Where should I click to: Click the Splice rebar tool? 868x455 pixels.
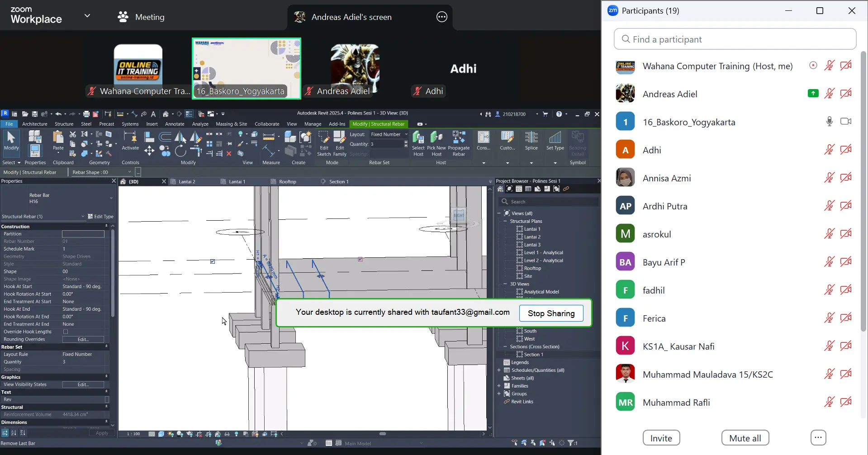(531, 141)
